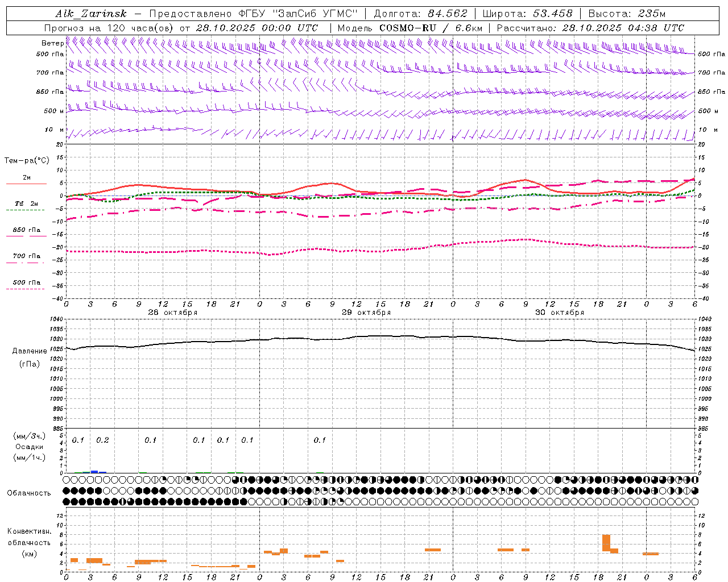Screen dimensions: 728x582
Task: Click the 700 гПа temperature legend entry
Action: click(26, 256)
